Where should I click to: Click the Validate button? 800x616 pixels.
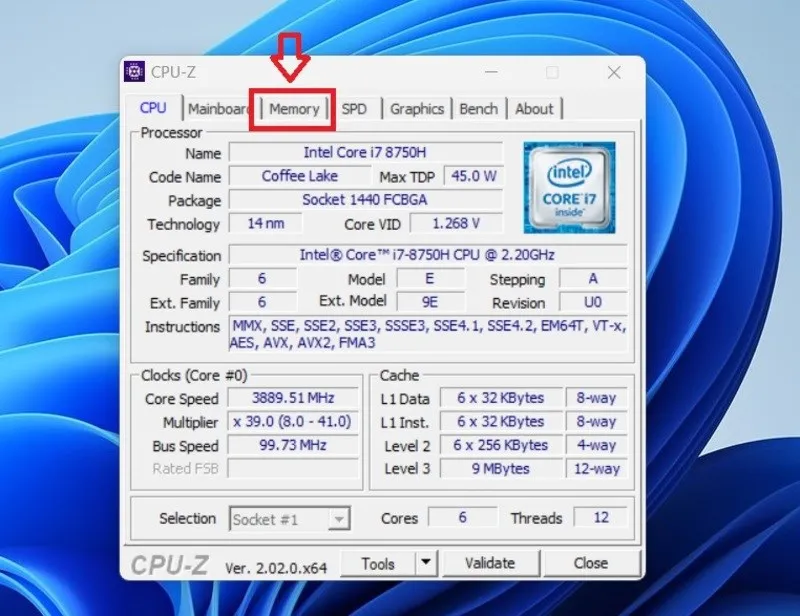point(491,563)
